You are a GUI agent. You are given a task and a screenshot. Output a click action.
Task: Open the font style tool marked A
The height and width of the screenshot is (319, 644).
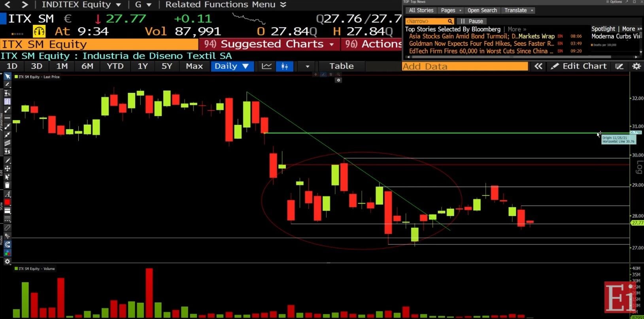click(x=7, y=194)
